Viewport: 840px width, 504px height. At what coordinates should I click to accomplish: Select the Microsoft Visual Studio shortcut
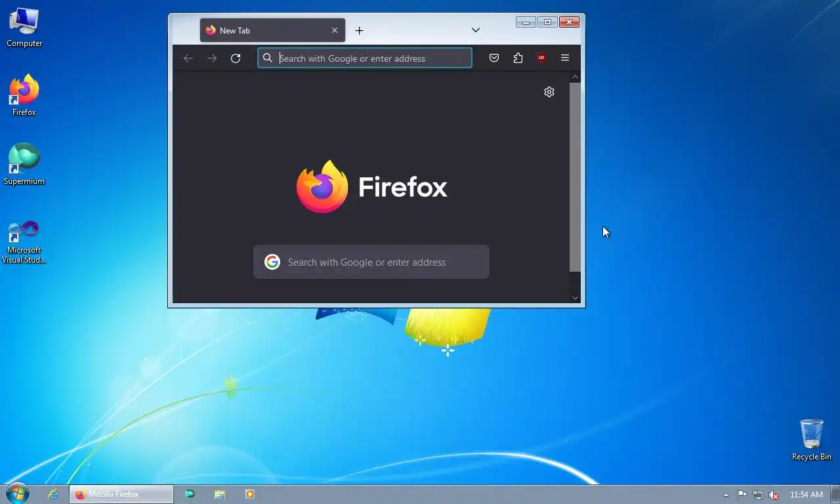24,241
